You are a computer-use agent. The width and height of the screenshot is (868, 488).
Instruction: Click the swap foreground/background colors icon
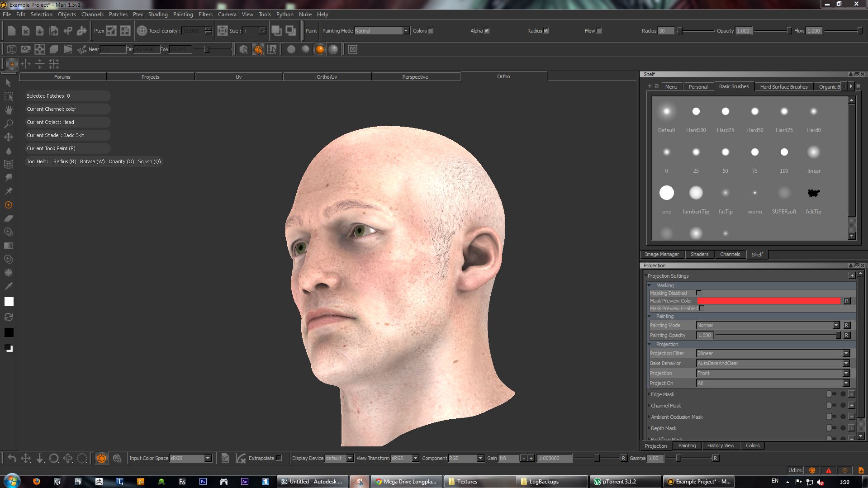(9, 317)
